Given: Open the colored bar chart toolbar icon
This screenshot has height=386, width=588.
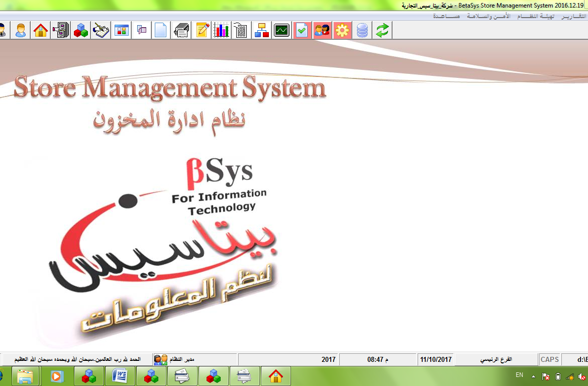Looking at the screenshot, I should click(x=222, y=30).
